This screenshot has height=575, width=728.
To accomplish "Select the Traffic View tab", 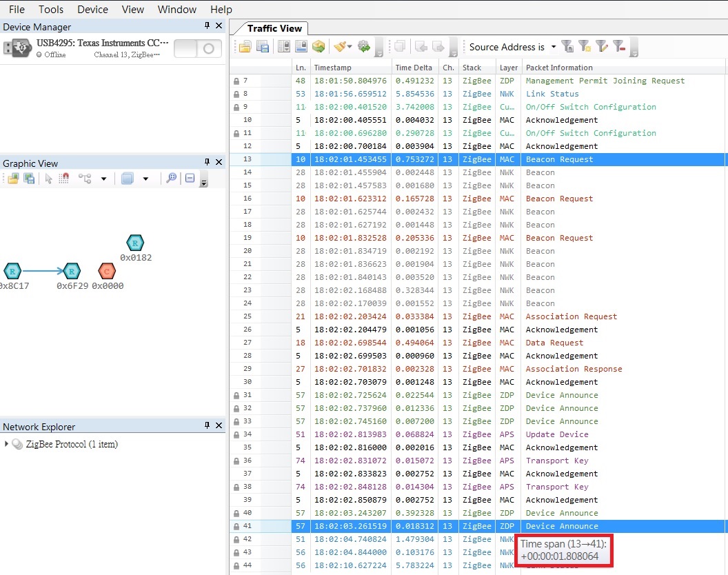I will coord(274,28).
